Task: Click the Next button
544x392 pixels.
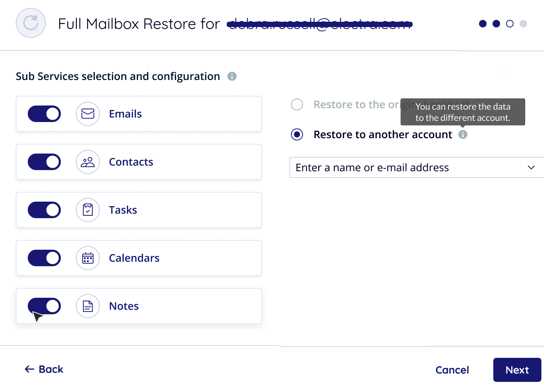Action: 517,370
